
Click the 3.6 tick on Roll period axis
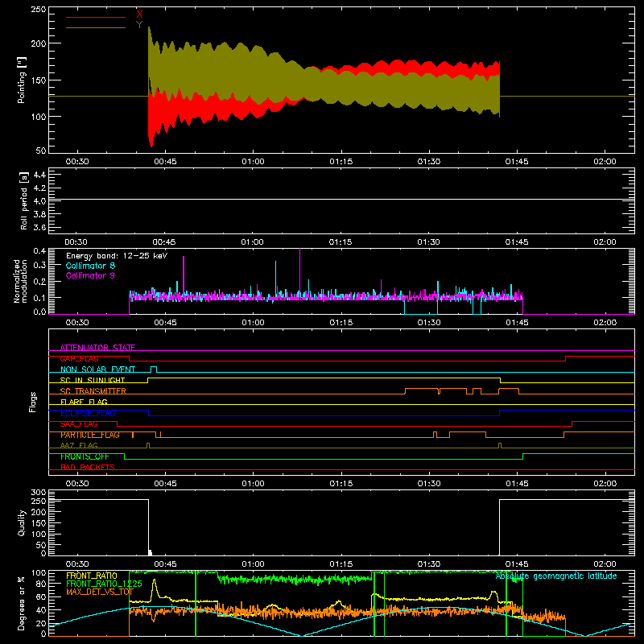click(x=39, y=227)
